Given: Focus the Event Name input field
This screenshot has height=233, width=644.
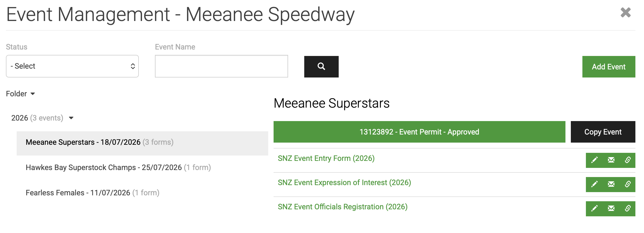Looking at the screenshot, I should (221, 66).
